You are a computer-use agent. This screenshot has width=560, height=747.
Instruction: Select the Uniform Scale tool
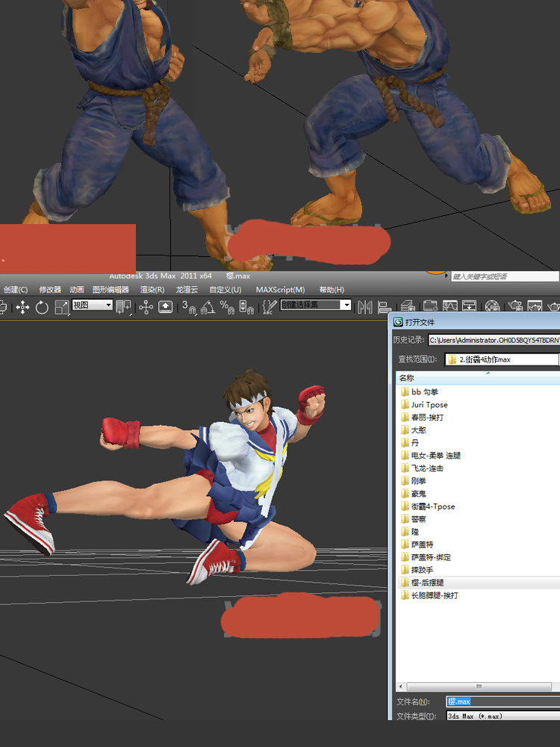(x=61, y=307)
